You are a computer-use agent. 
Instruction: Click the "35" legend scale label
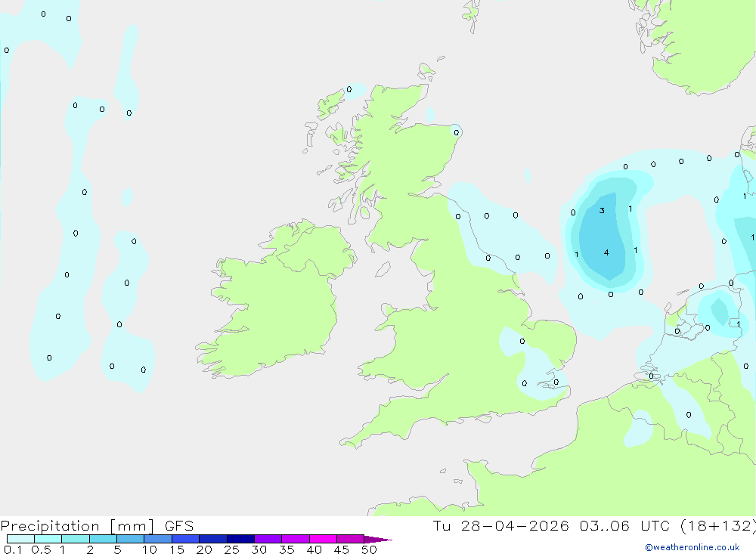click(287, 549)
